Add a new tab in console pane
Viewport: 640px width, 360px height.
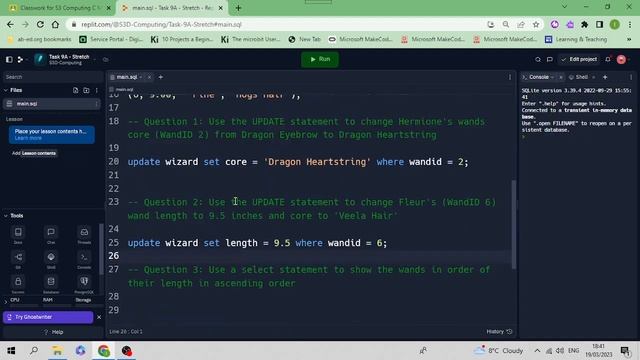click(605, 77)
